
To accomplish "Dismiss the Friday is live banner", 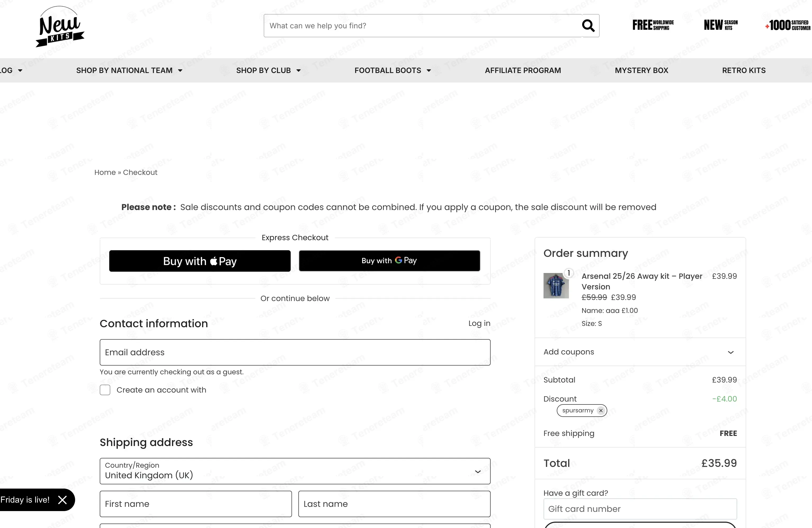I will click(62, 500).
